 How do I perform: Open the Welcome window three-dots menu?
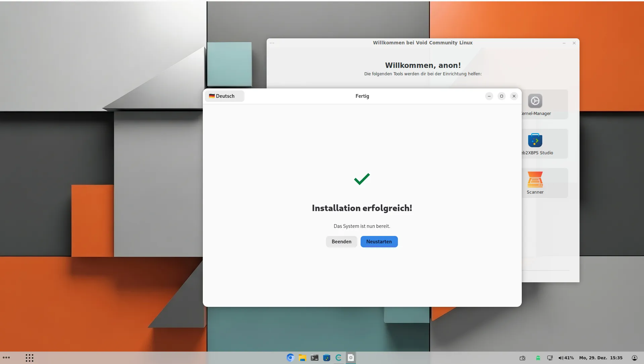pyautogui.click(x=272, y=43)
